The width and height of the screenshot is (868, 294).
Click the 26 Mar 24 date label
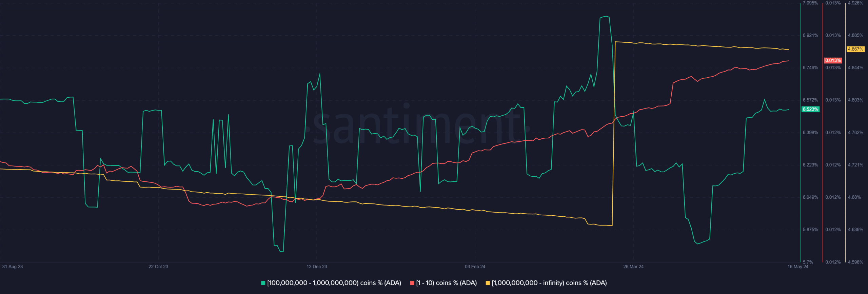click(x=633, y=267)
